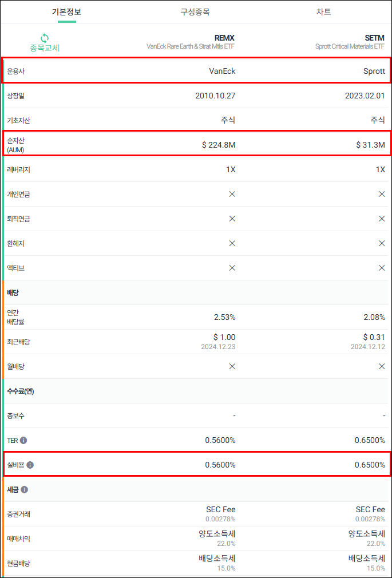392x578 pixels.
Task: Click the 기초자산 row label
Action: click(x=19, y=120)
